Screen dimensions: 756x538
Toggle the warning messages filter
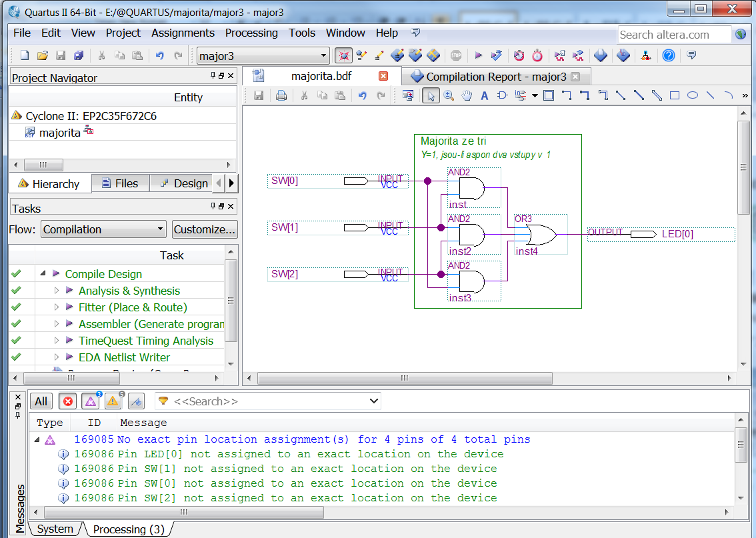(113, 401)
